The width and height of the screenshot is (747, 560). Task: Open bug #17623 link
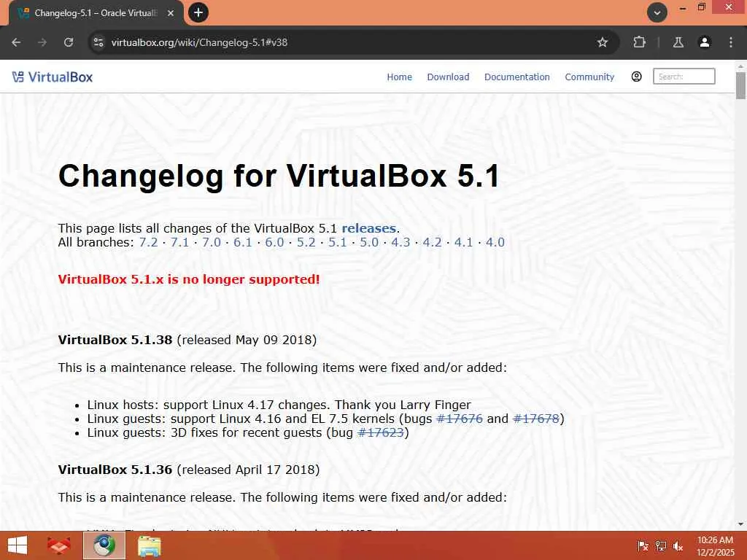point(381,432)
